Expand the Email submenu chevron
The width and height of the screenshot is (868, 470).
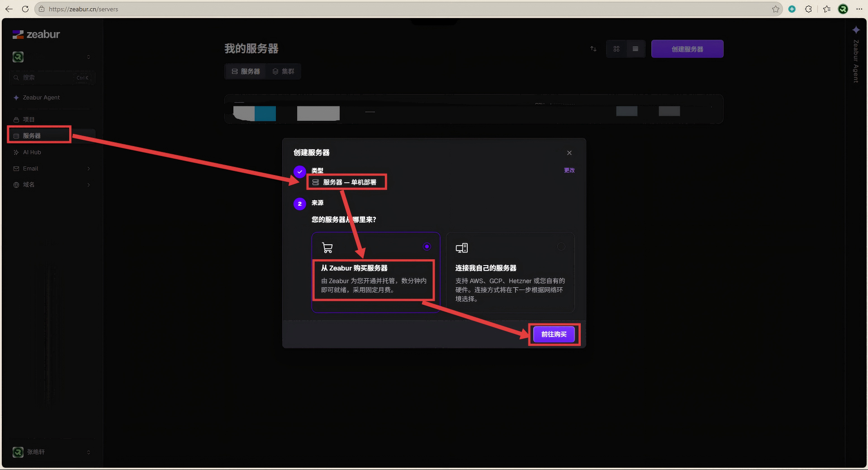(89, 169)
